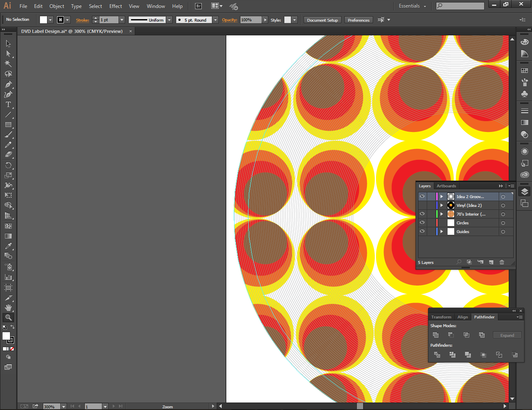The image size is (532, 410).
Task: Set fill to None in toolbox
Action: tap(12, 349)
